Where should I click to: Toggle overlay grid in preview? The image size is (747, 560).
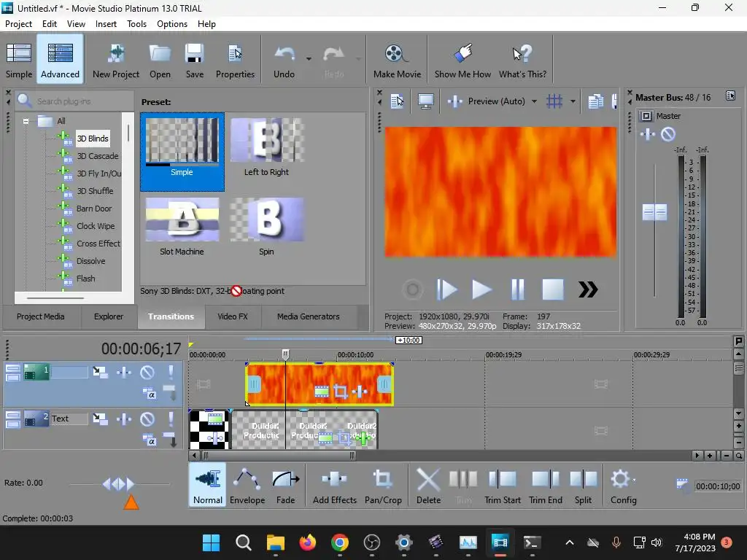point(554,101)
